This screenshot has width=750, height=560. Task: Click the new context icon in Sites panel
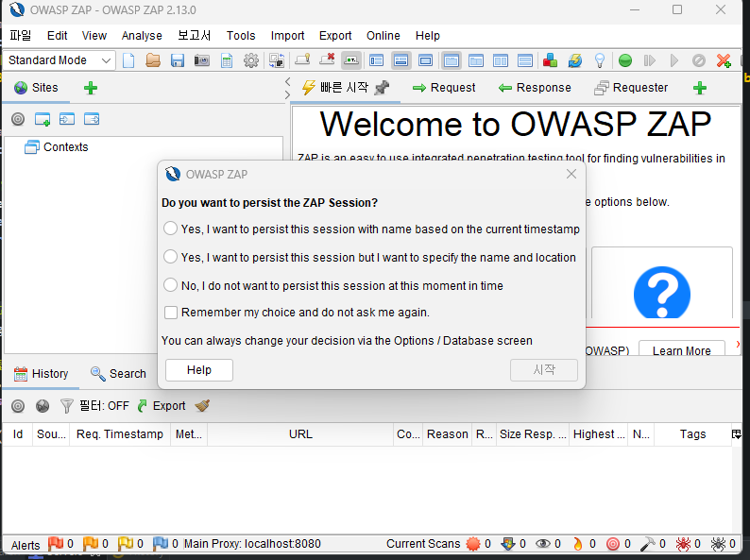43,119
